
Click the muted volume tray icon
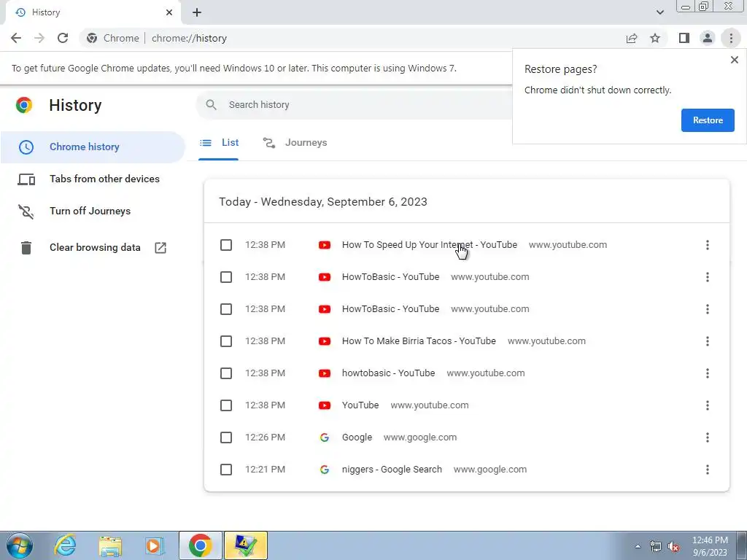pyautogui.click(x=673, y=546)
